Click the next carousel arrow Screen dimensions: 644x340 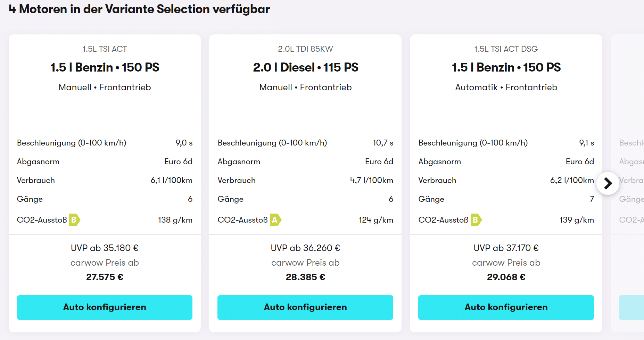coord(608,183)
